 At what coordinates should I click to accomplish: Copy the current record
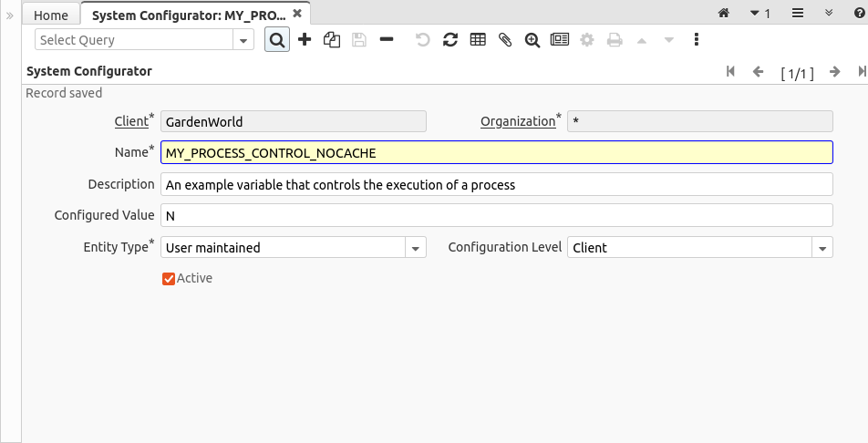pos(332,40)
